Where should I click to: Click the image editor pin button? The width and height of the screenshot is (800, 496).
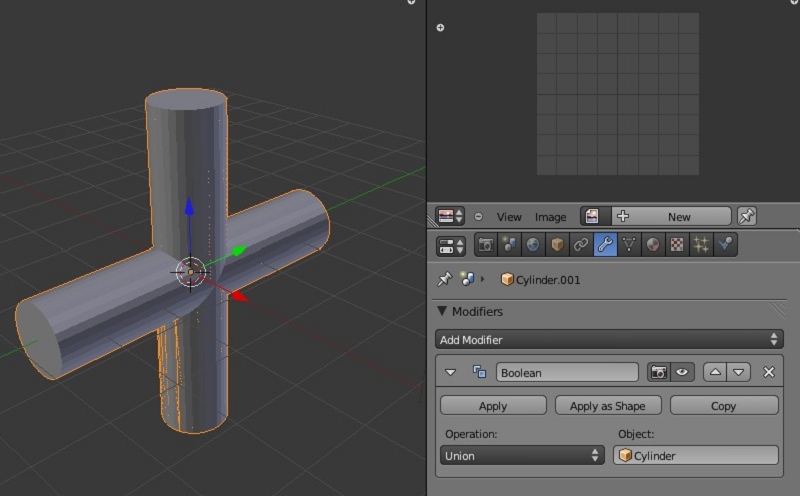746,216
